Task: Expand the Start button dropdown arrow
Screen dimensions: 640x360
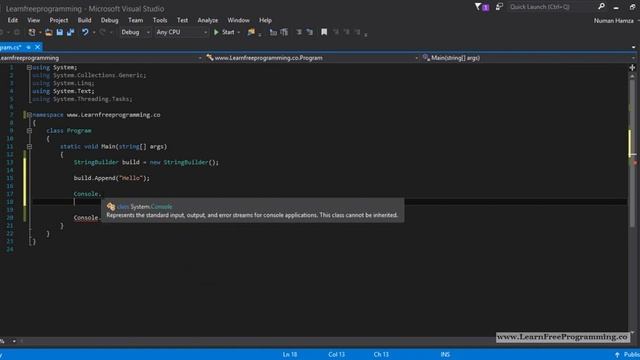Action: (239, 32)
